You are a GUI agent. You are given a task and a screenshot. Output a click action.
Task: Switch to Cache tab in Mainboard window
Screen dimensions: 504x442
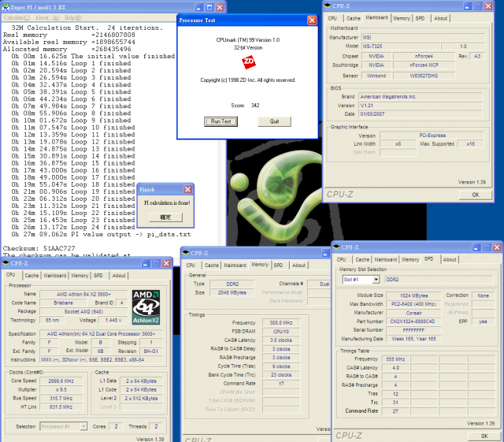click(x=354, y=18)
